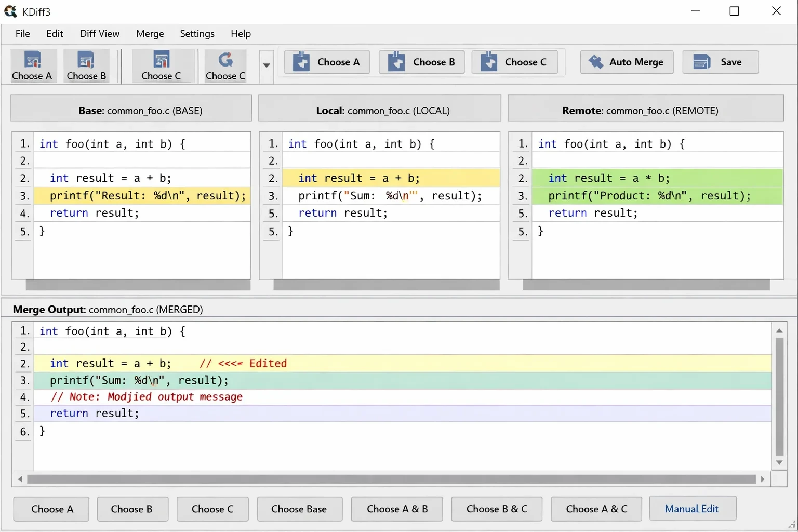Click the merge output horizontal scrollbar track
798x532 pixels.
(x=391, y=479)
